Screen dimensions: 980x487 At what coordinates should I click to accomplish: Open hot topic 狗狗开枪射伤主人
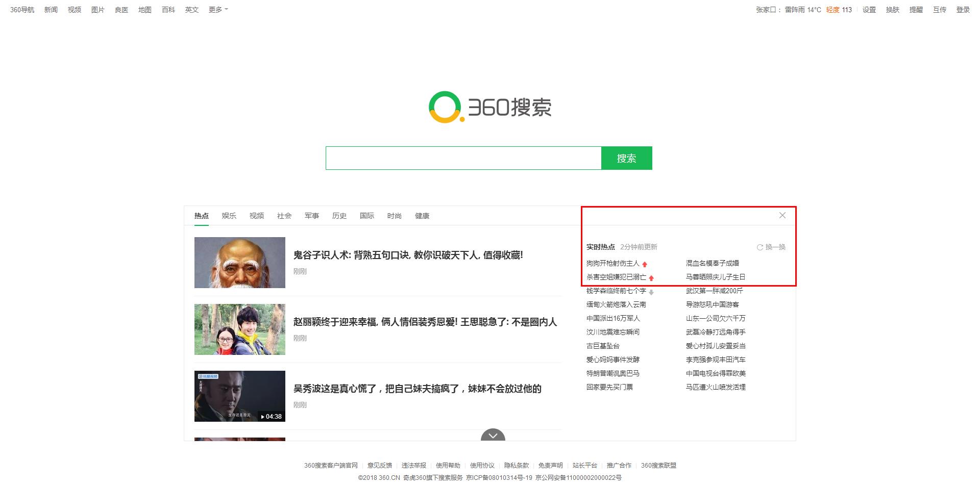(x=613, y=263)
